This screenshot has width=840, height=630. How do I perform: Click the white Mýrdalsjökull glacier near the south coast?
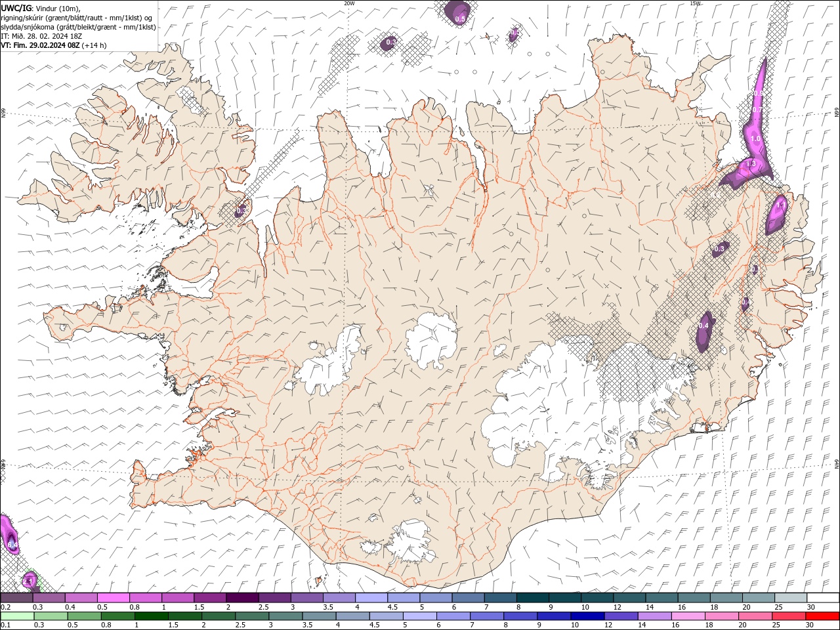point(410,542)
